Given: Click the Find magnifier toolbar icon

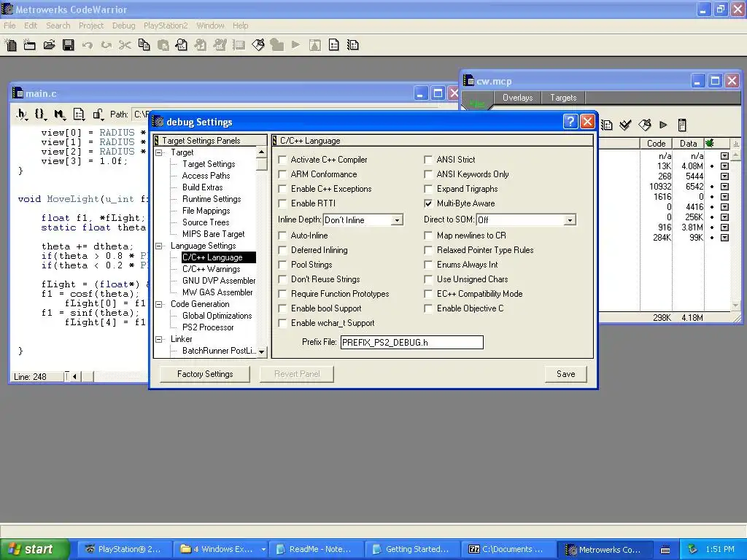Looking at the screenshot, I should [182, 45].
